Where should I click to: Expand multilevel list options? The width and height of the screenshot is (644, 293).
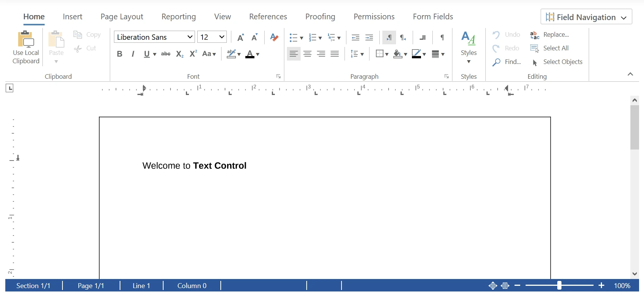pyautogui.click(x=339, y=38)
